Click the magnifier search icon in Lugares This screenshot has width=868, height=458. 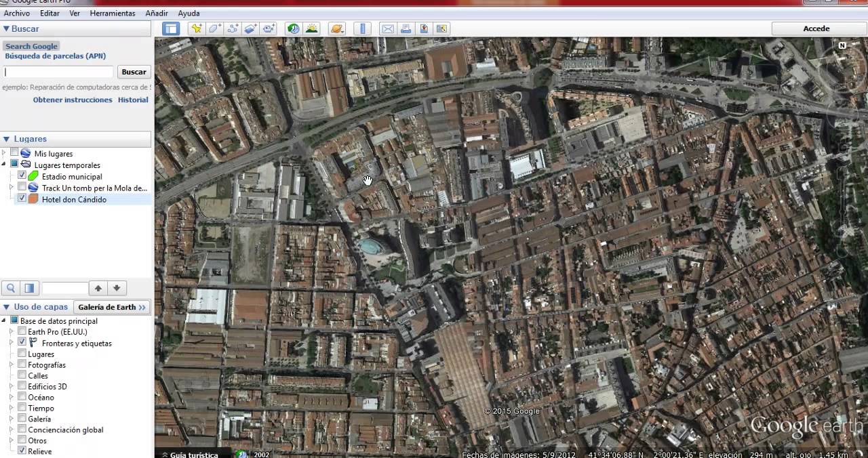tap(11, 288)
